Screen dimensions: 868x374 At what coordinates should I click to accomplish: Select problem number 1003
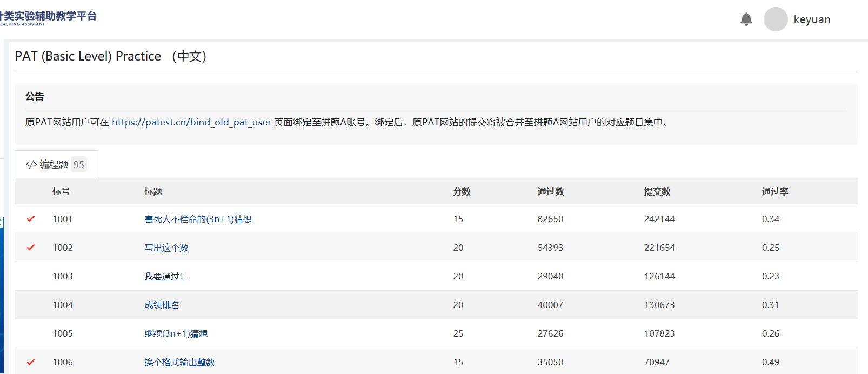click(x=63, y=276)
